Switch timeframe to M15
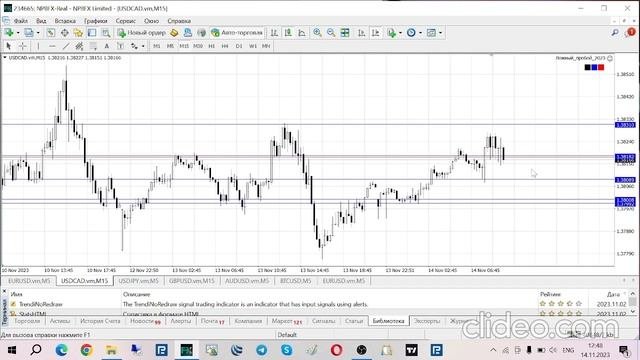Image resolution: width=640 pixels, height=360 pixels. pyautogui.click(x=184, y=46)
